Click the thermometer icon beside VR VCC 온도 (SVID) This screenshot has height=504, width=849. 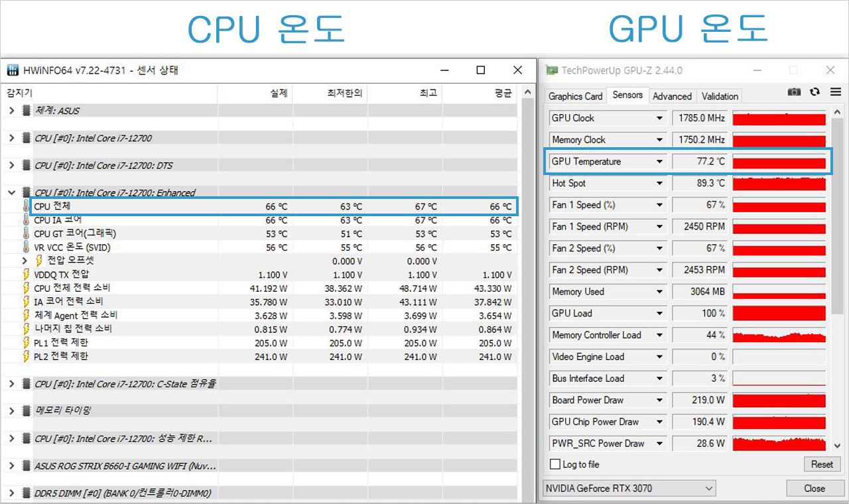click(x=28, y=247)
